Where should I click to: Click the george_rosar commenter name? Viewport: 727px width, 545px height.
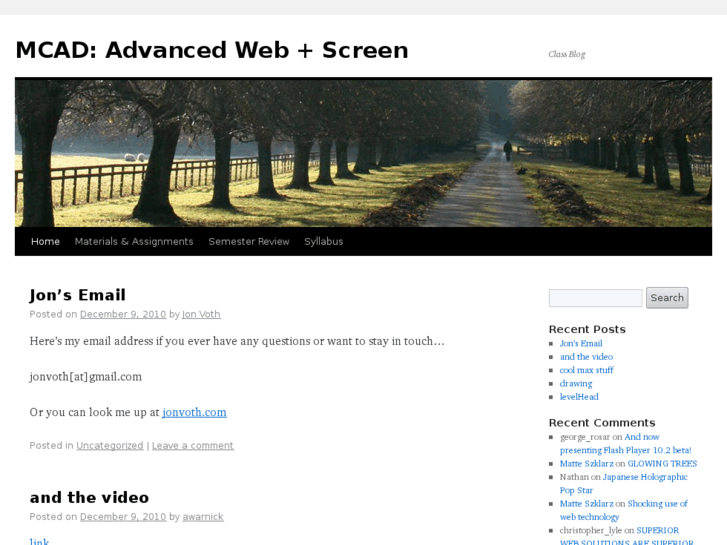(x=585, y=437)
